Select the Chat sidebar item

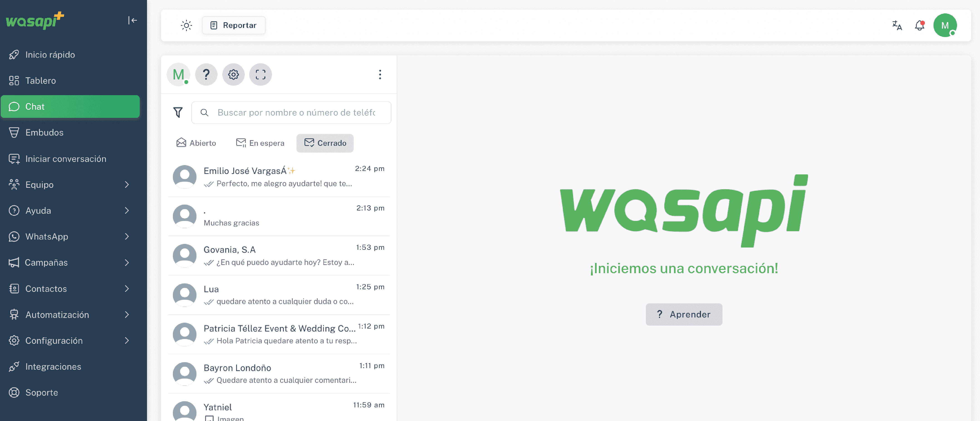point(70,106)
